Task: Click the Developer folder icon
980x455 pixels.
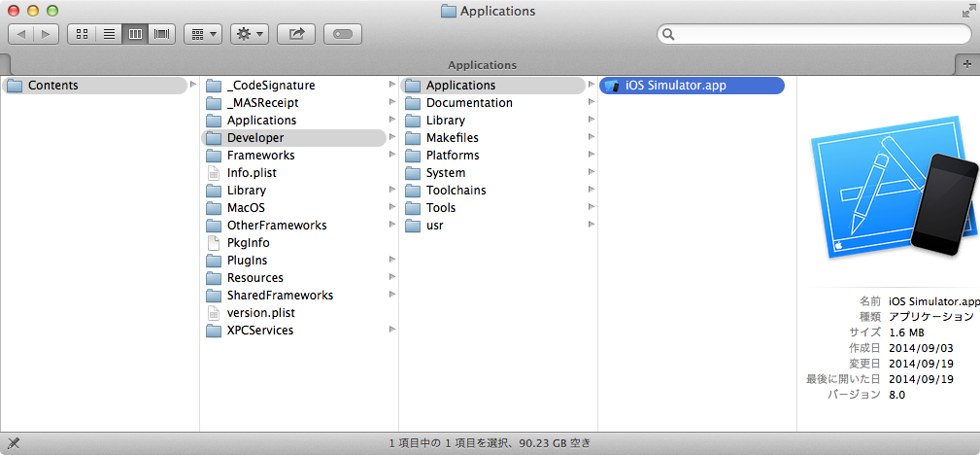Action: click(214, 138)
